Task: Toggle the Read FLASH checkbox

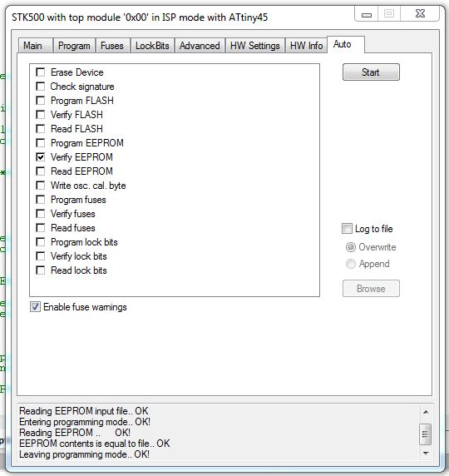Action: pyautogui.click(x=41, y=129)
